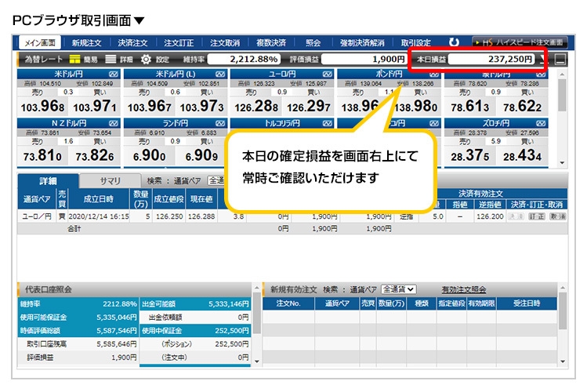
Task: Open the ハイスピード注文画面 window
Action: tap(520, 42)
